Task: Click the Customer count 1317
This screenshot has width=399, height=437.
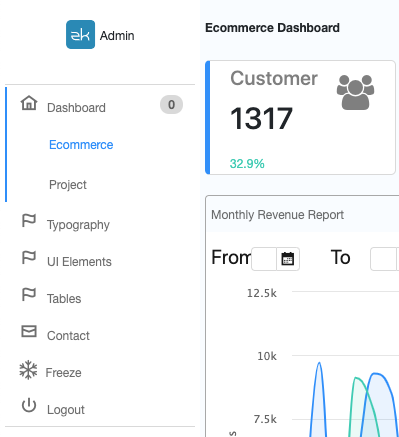Action: [261, 118]
